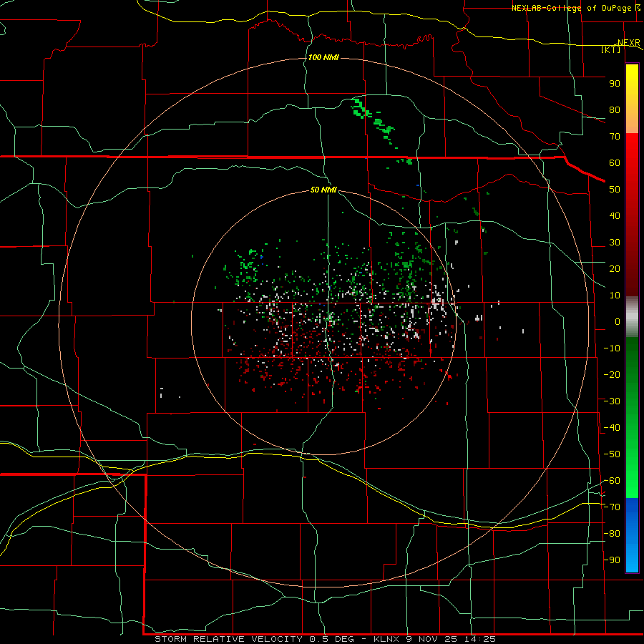The image size is (644, 644).
Task: Select the -20 value on the velocity scale
Action: [612, 374]
